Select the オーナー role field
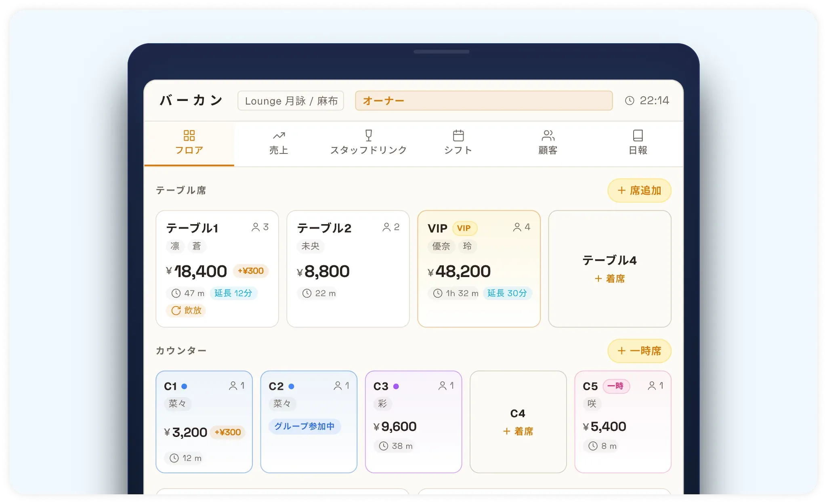The image size is (827, 504). point(484,101)
